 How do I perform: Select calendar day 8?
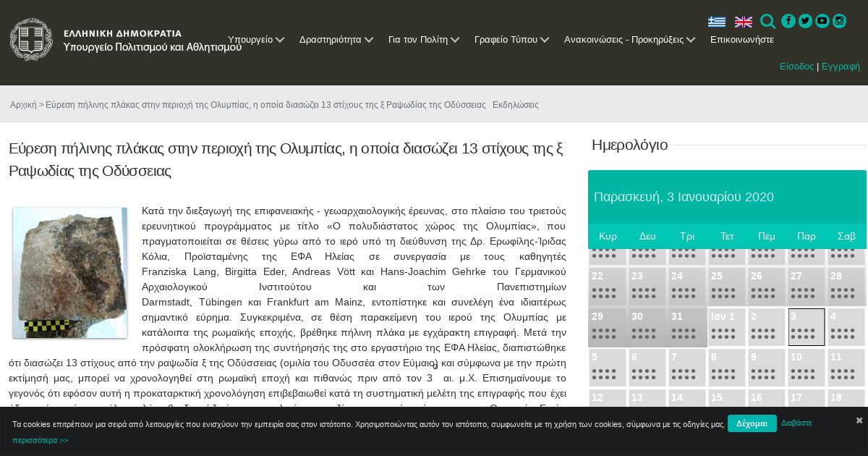(x=726, y=368)
